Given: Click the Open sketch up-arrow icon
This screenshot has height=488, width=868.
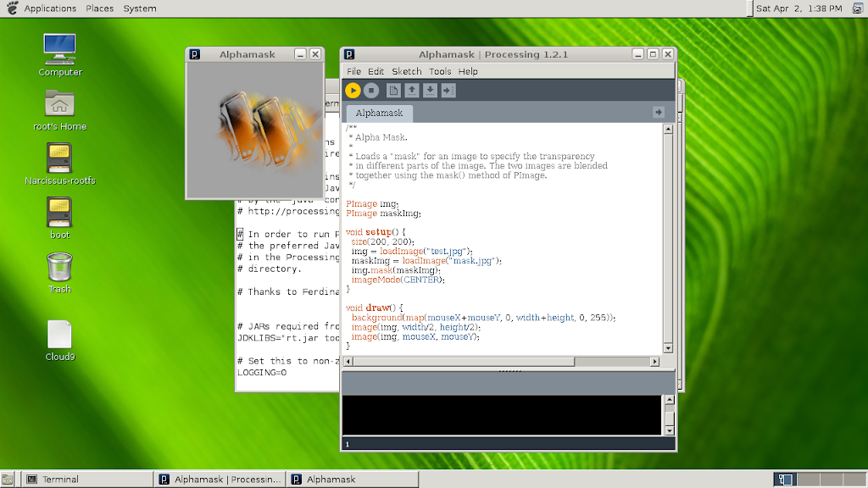Looking at the screenshot, I should (412, 91).
